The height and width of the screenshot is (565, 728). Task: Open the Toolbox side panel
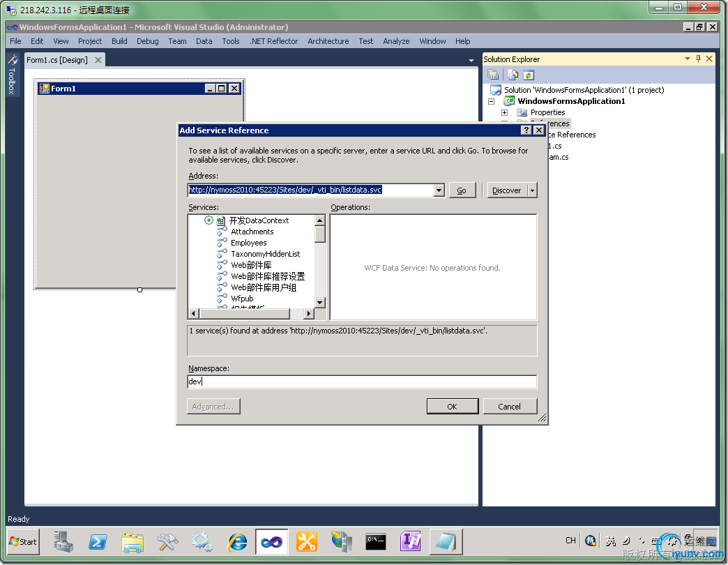click(x=12, y=75)
